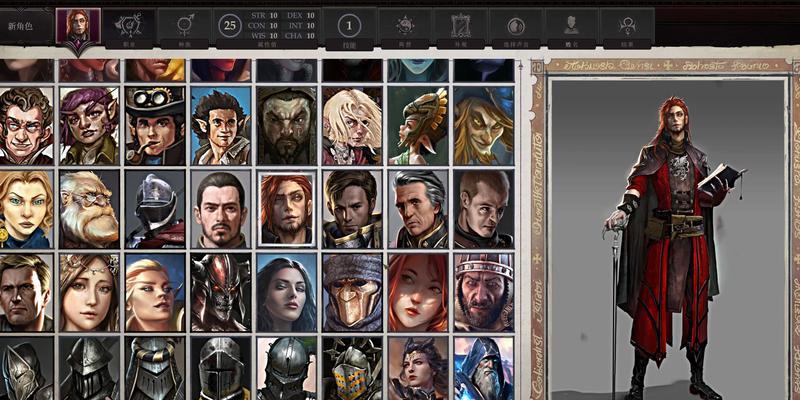The image size is (800, 400).
Task: Open the final summary tab
Action: click(627, 28)
